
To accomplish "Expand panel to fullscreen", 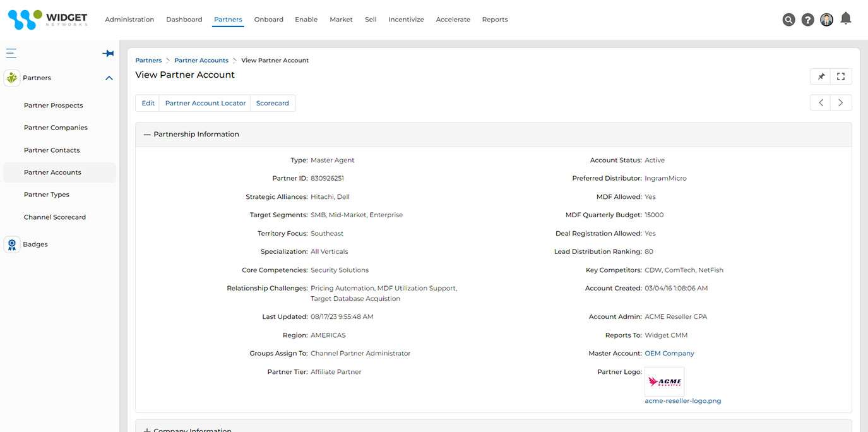I will [x=841, y=76].
